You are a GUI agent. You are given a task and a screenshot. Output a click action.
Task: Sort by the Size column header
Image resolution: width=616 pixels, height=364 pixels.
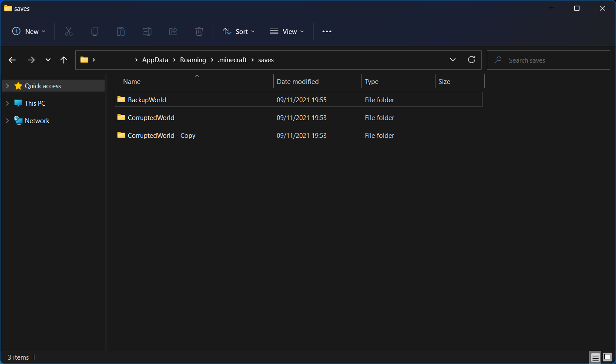pyautogui.click(x=444, y=81)
